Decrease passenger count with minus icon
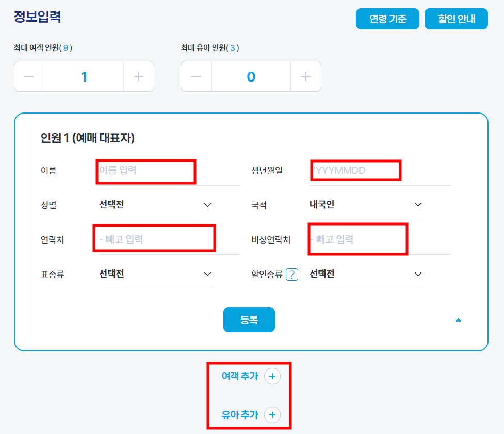The height and width of the screenshot is (434, 504). click(x=29, y=76)
